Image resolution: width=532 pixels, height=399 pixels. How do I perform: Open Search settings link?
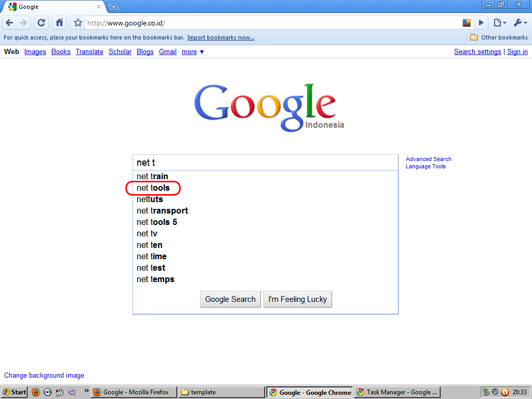click(477, 51)
